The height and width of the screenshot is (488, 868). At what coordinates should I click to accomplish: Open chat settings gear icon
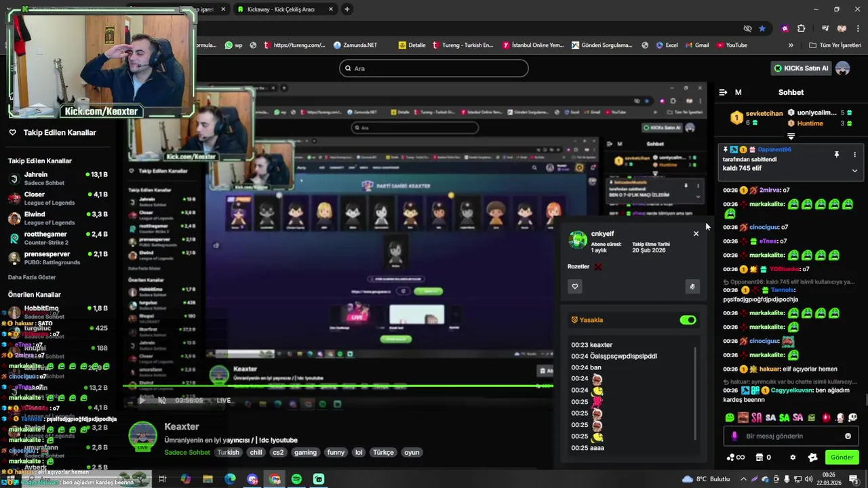pos(793,457)
